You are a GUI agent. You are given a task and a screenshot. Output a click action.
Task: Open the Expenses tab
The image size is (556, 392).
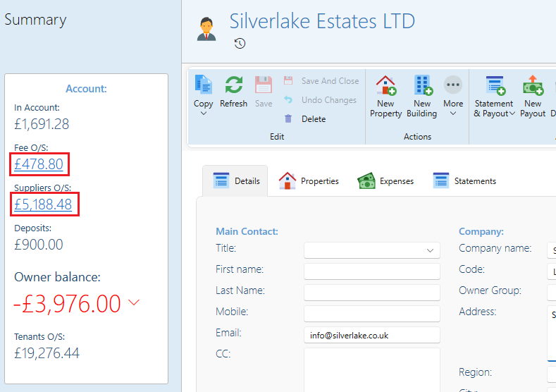[x=385, y=181]
